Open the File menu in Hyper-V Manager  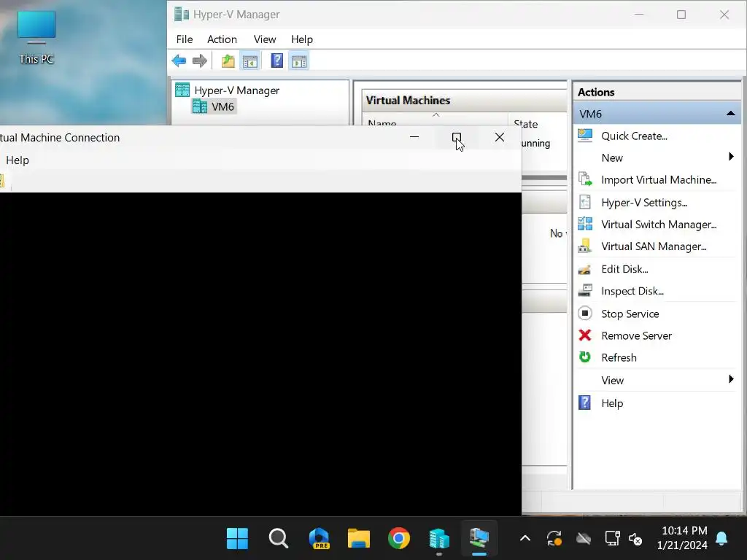point(185,39)
